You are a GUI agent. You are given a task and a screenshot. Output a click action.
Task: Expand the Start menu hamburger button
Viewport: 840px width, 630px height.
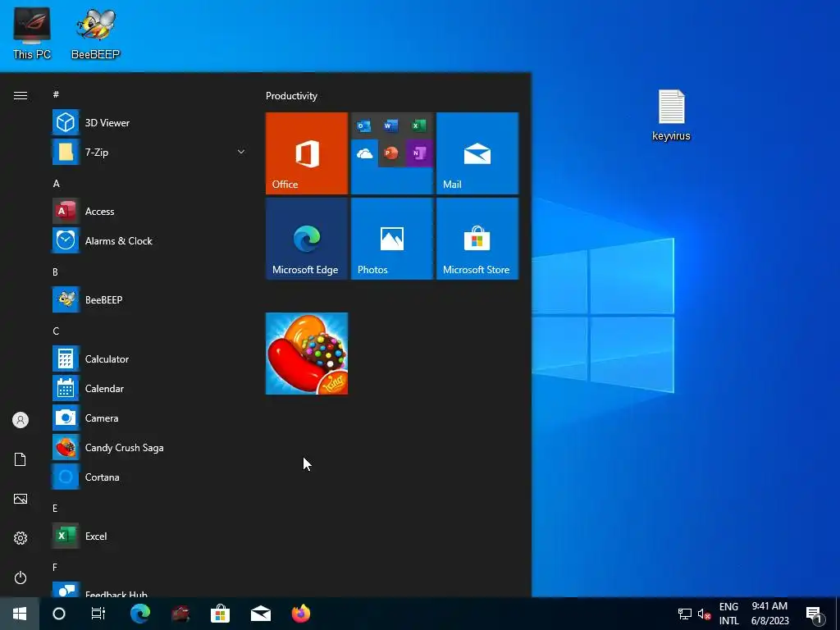tap(21, 95)
